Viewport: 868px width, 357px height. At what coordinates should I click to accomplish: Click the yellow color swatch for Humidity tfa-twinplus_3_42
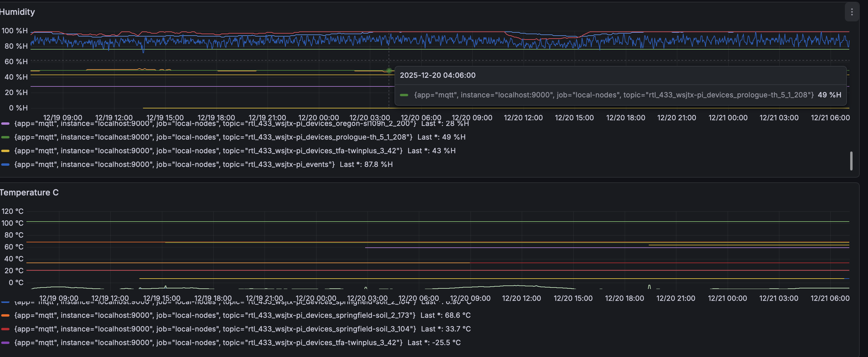[x=5, y=151]
